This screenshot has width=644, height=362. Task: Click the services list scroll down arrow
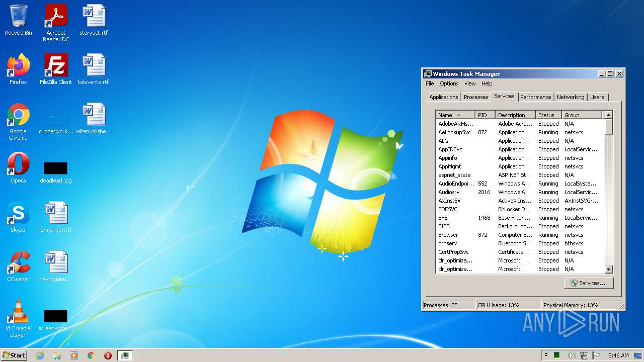tap(608, 269)
